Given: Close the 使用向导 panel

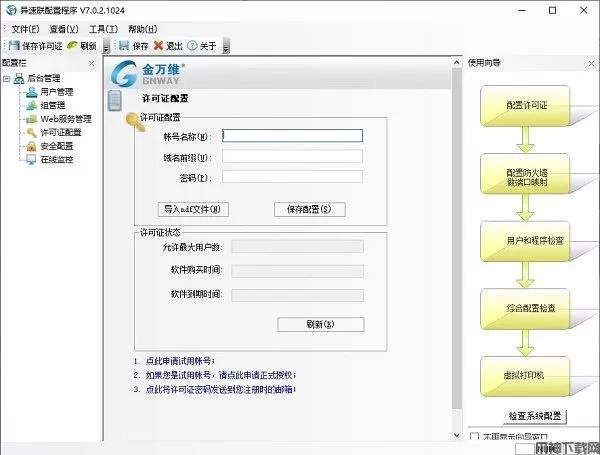Looking at the screenshot, I should pos(592,64).
